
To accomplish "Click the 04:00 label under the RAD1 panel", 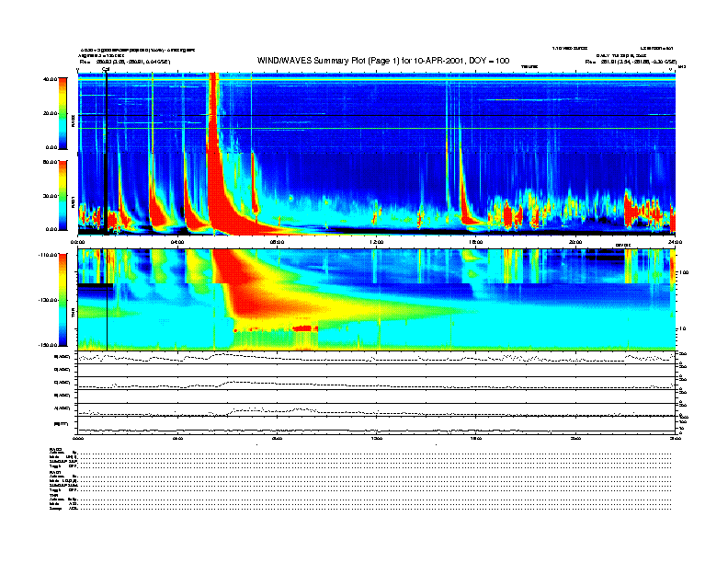I will point(177,242).
